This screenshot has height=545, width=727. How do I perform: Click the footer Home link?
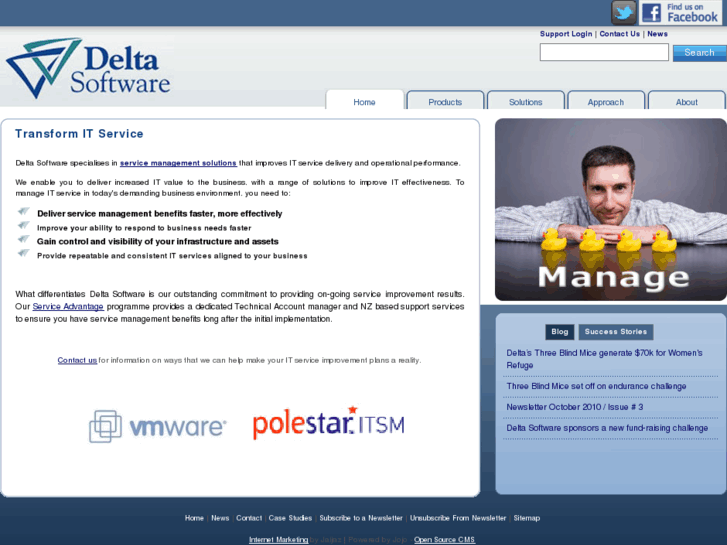(194, 518)
